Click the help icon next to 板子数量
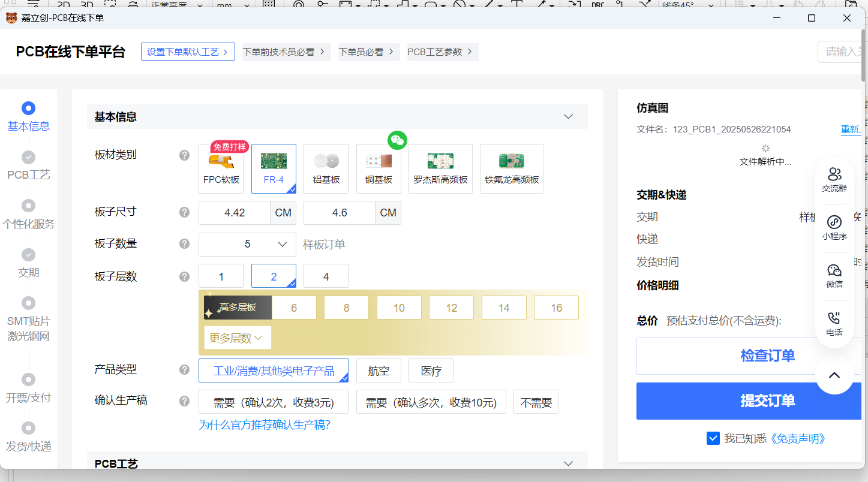 [x=185, y=244]
